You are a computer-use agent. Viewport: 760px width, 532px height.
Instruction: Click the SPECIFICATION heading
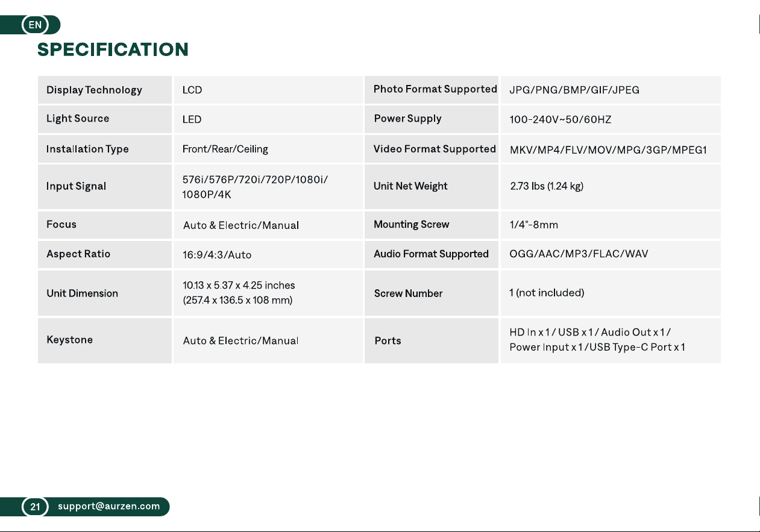113,49
